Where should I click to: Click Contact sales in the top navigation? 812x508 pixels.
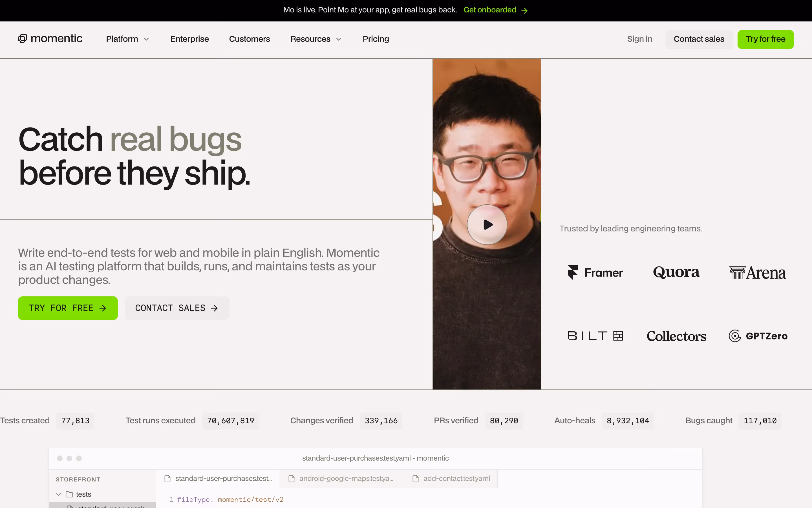point(699,39)
